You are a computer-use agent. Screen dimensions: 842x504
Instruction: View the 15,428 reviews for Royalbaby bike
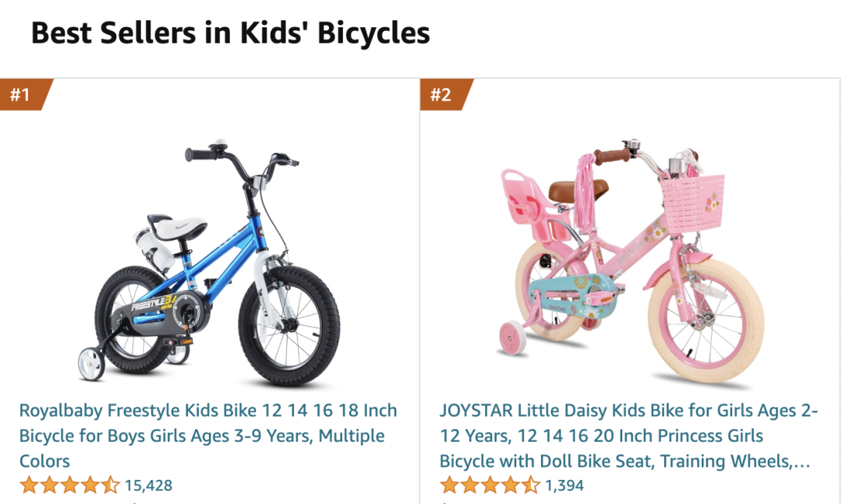click(x=149, y=486)
